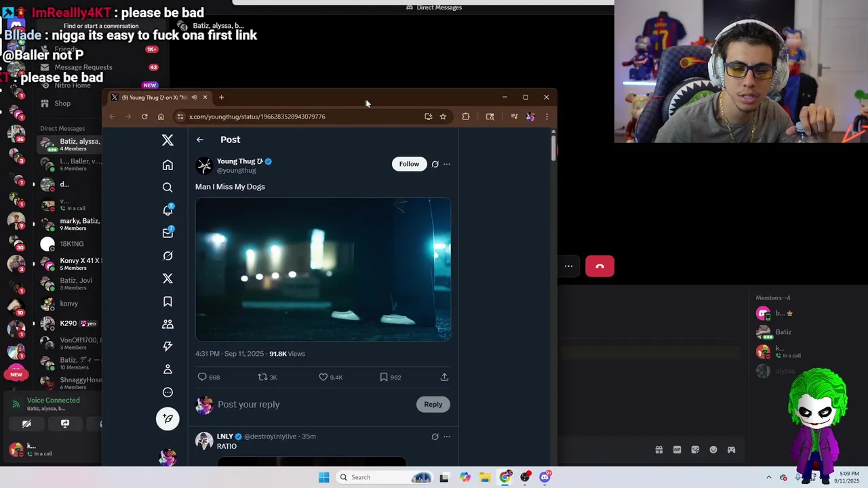This screenshot has width=868, height=488.
Task: Play the Man I Miss My Dogs video
Action: click(x=323, y=269)
